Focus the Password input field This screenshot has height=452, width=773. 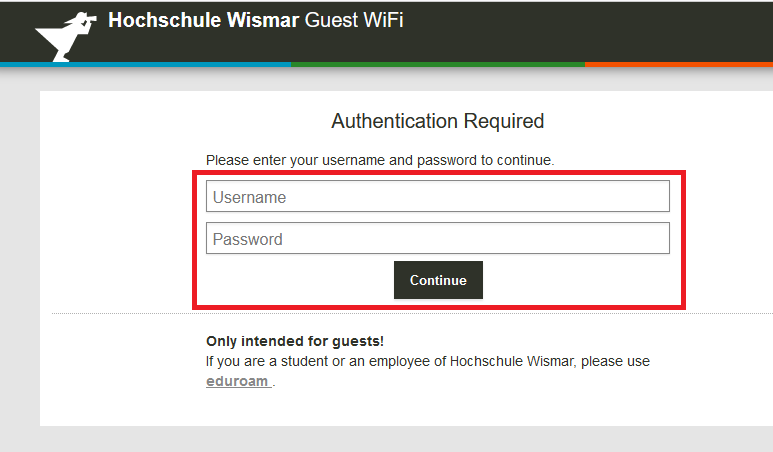point(438,238)
